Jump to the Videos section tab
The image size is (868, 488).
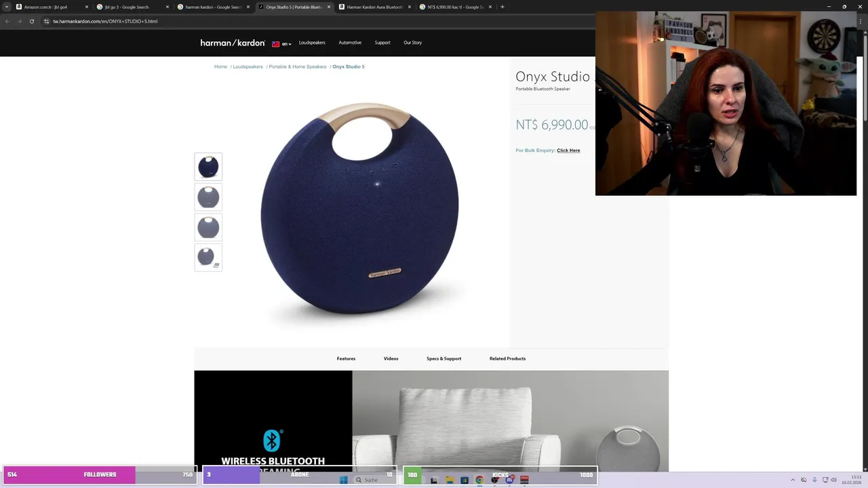click(x=391, y=359)
